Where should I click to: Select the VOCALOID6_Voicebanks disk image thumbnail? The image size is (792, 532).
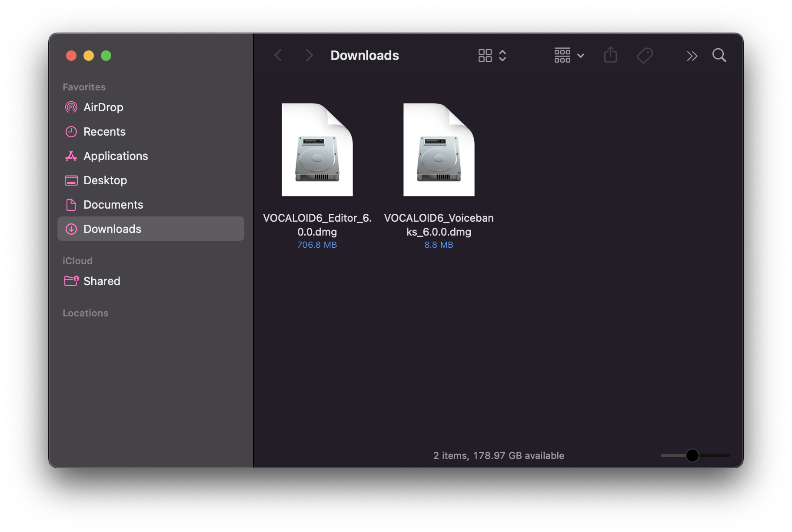tap(439, 150)
